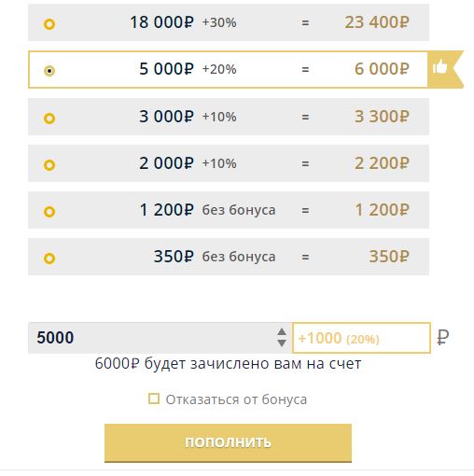
Task: Click the 23 400₽ total amount
Action: [x=377, y=22]
